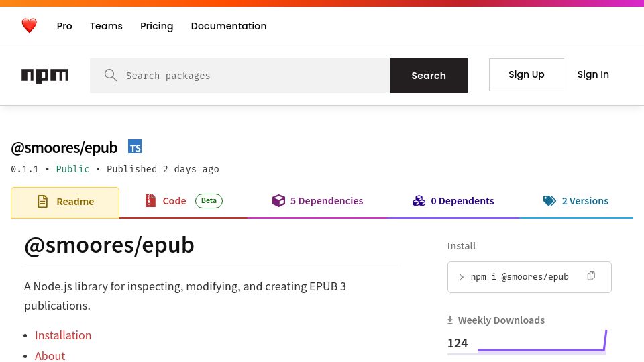
Task: Click the large @smoores/epub readme heading
Action: (109, 245)
